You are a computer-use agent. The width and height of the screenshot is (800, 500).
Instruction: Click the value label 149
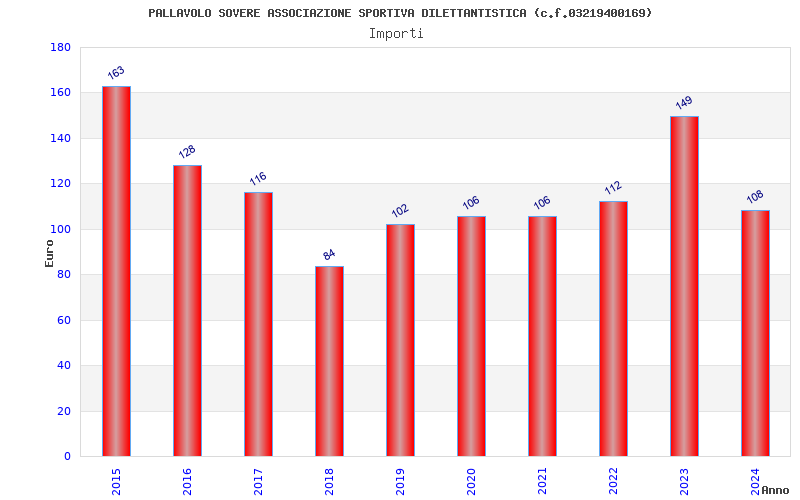tap(684, 103)
